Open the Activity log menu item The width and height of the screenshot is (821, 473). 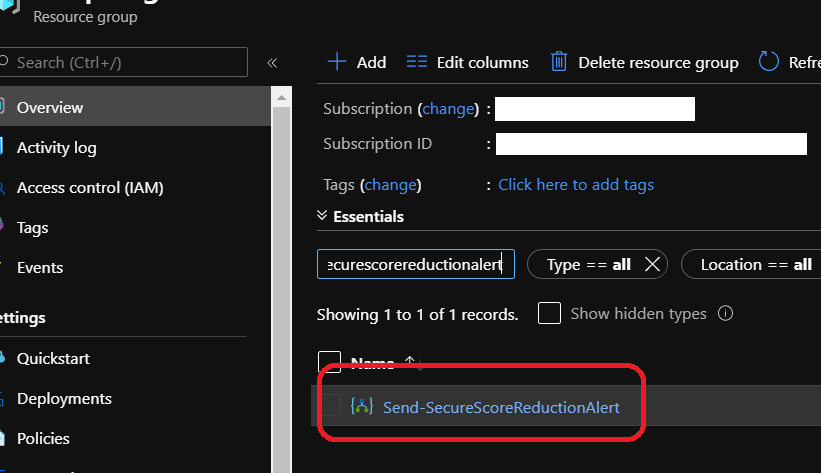coord(56,148)
